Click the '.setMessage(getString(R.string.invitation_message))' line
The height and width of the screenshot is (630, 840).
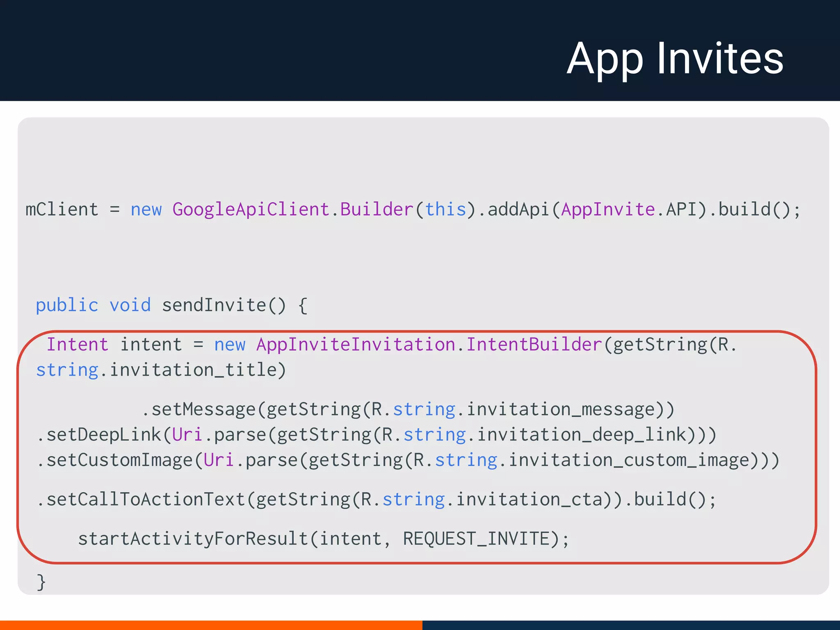pos(408,409)
